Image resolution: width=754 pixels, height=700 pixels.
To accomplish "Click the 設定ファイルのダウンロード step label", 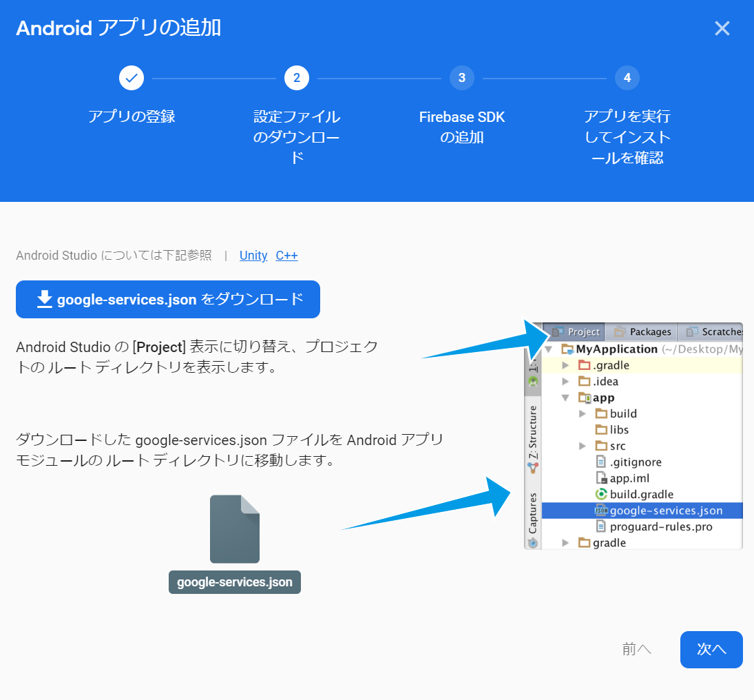I will tap(297, 137).
